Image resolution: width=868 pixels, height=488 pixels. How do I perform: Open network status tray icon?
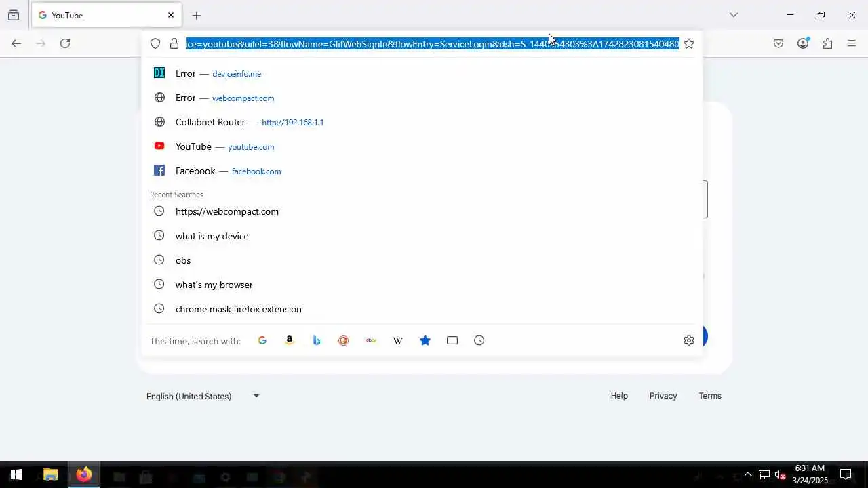pyautogui.click(x=764, y=475)
